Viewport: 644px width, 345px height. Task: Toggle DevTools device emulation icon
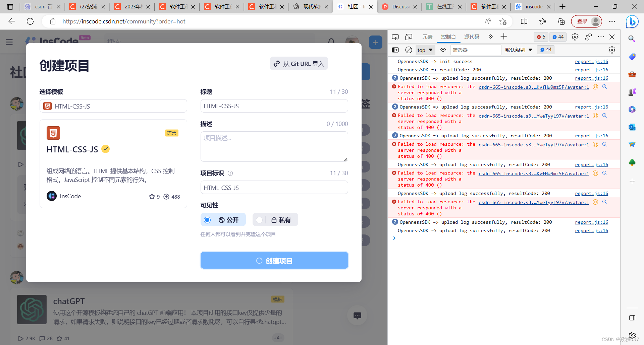tap(409, 37)
